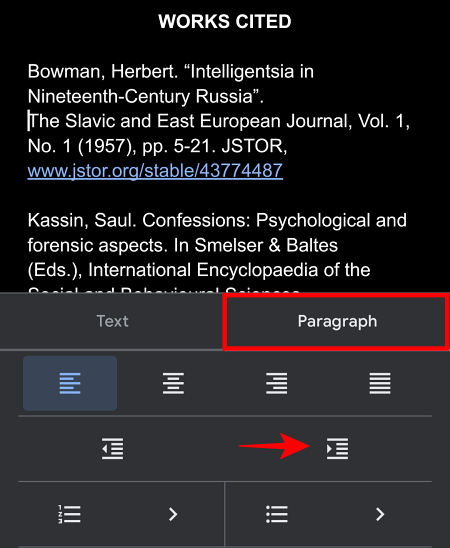Click the WORKS CITED heading
The height and width of the screenshot is (548, 450).
tap(225, 21)
